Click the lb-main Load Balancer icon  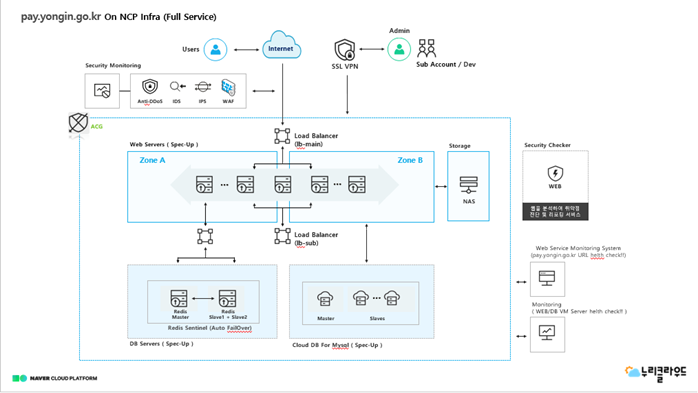pyautogui.click(x=282, y=136)
